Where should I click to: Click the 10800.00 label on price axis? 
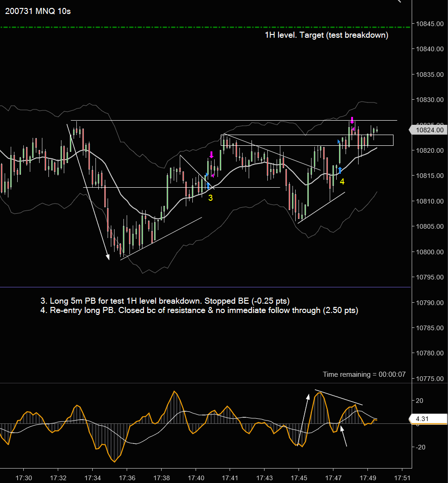pos(429,252)
